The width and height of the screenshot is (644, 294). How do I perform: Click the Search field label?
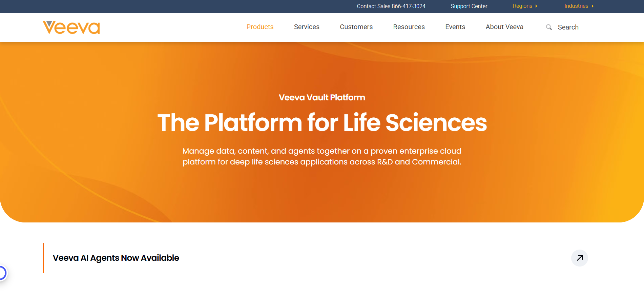568,27
